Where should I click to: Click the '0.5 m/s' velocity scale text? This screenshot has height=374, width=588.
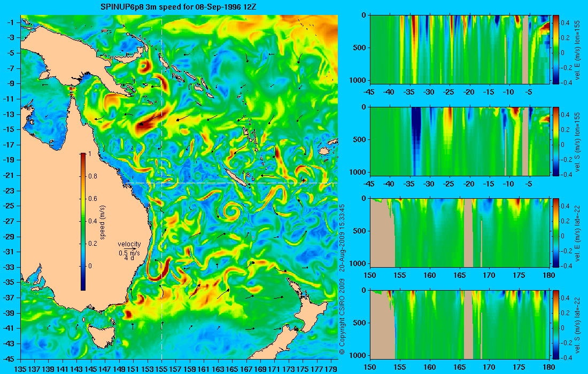[x=129, y=253]
